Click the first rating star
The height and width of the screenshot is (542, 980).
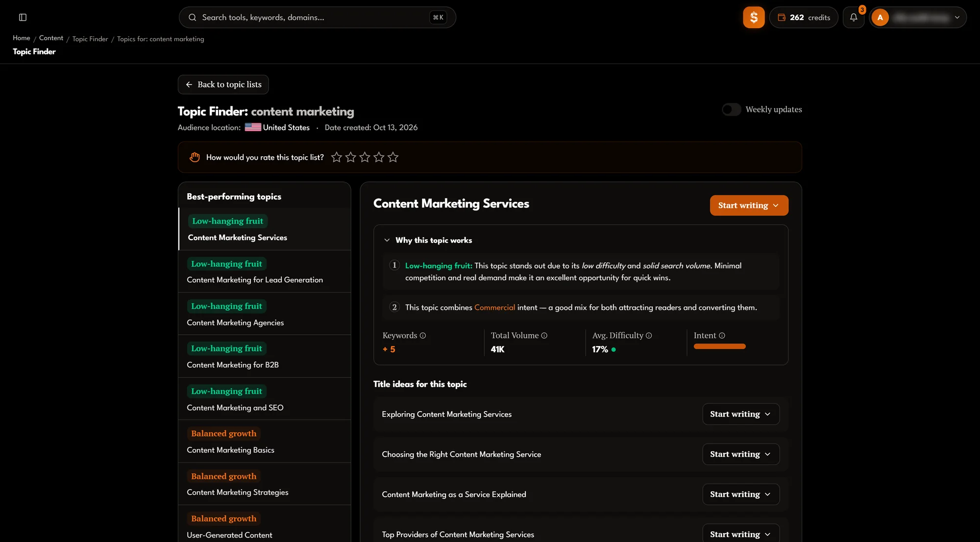coord(336,157)
